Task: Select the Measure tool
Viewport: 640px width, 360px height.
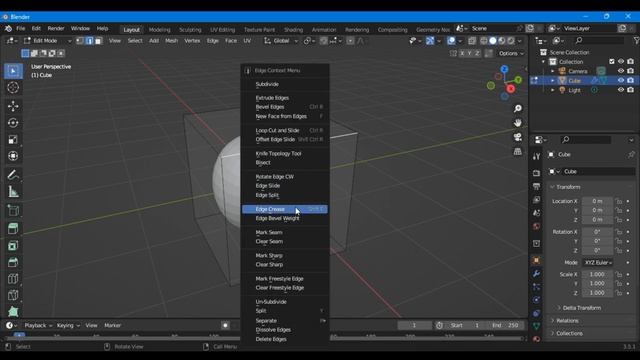Action: point(13,191)
